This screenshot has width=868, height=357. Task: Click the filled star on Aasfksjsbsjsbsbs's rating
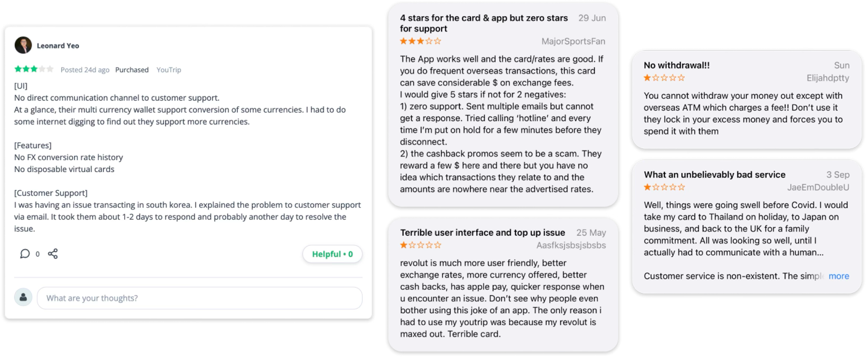pyautogui.click(x=403, y=245)
